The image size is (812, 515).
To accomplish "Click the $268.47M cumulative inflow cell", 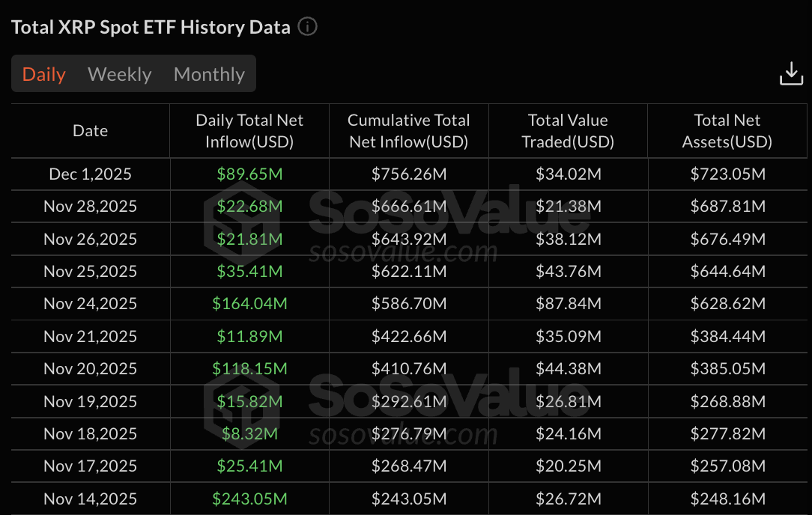I will point(408,466).
